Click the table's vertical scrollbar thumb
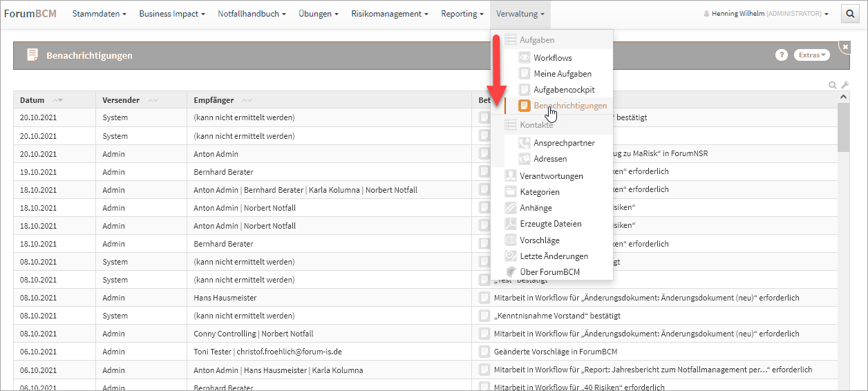Viewport: 868px width, 391px height. (843, 128)
